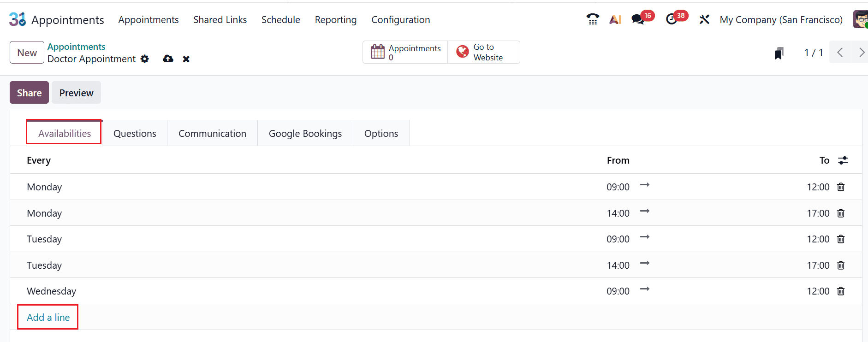This screenshot has height=342, width=868.
Task: Select Monday cell in the 09:00 row
Action: pos(44,187)
